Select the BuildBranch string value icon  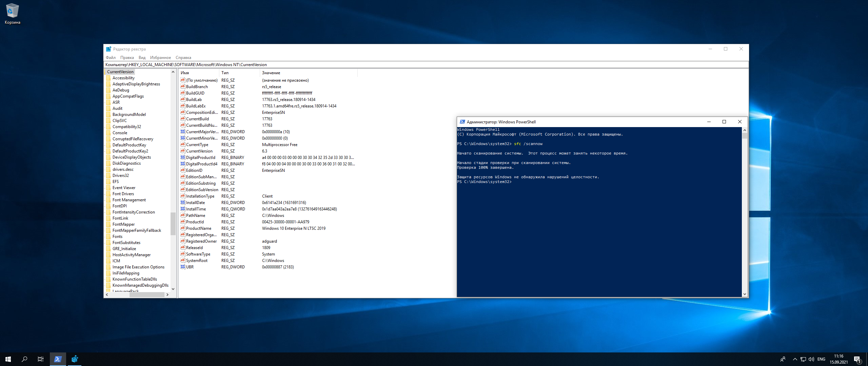[182, 86]
